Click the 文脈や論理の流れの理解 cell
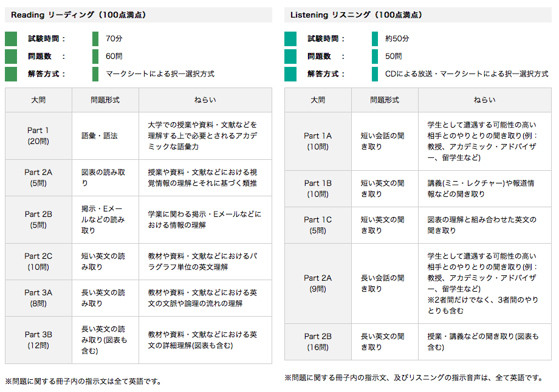Screen dimensions: 559x392 click(205, 298)
